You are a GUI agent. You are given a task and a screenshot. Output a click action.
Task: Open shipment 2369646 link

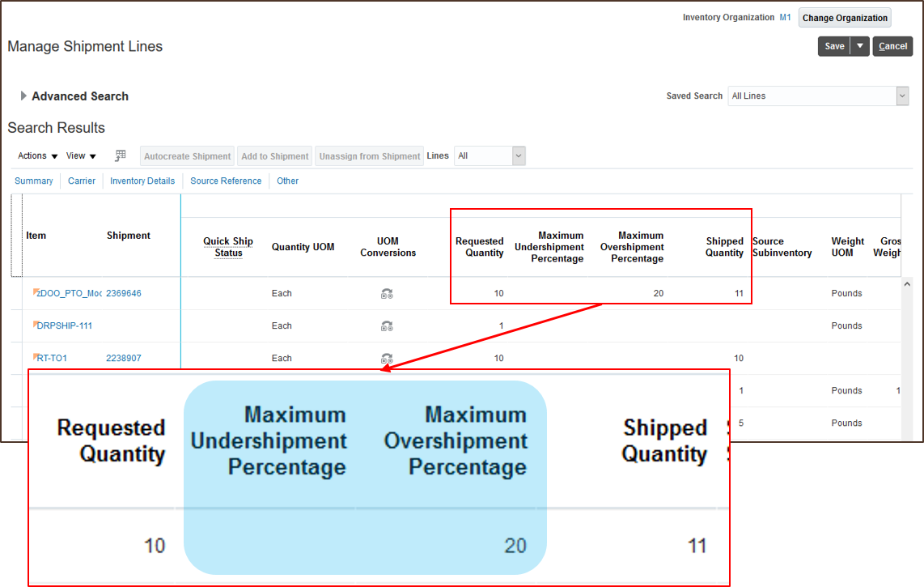[124, 293]
